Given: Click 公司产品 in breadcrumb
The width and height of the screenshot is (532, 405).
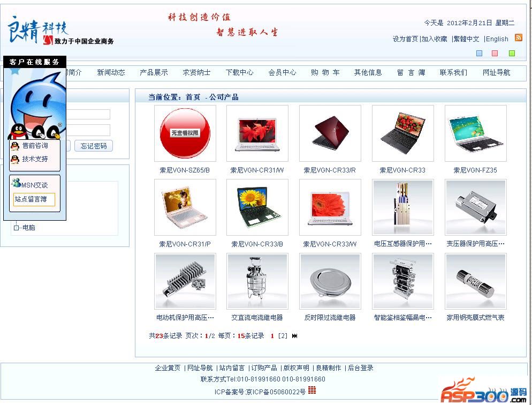Looking at the screenshot, I should pos(224,97).
